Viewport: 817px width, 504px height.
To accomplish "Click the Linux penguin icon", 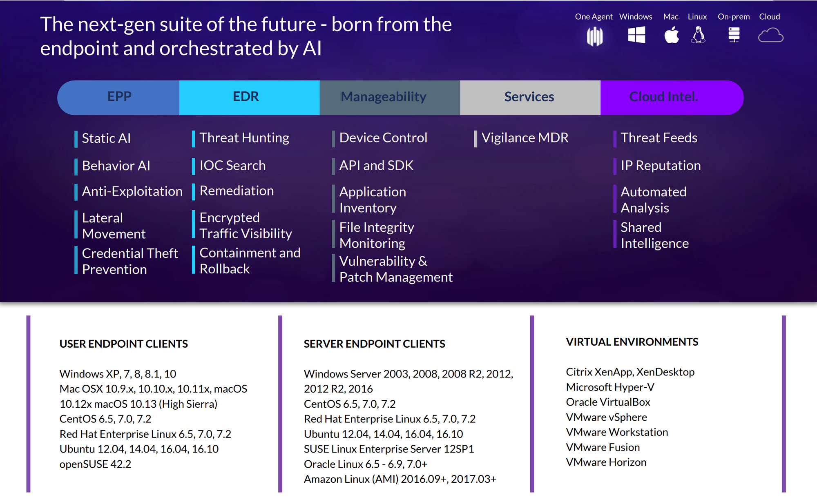I will coord(698,35).
